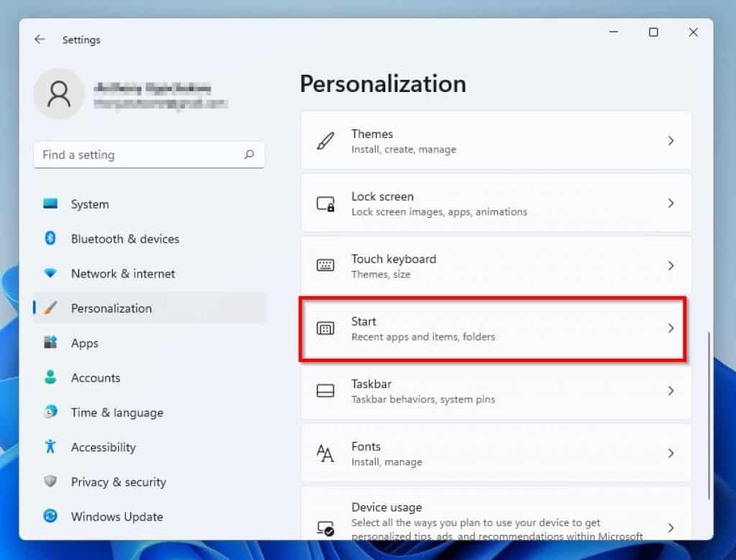Click the Settings window title

[x=81, y=40]
